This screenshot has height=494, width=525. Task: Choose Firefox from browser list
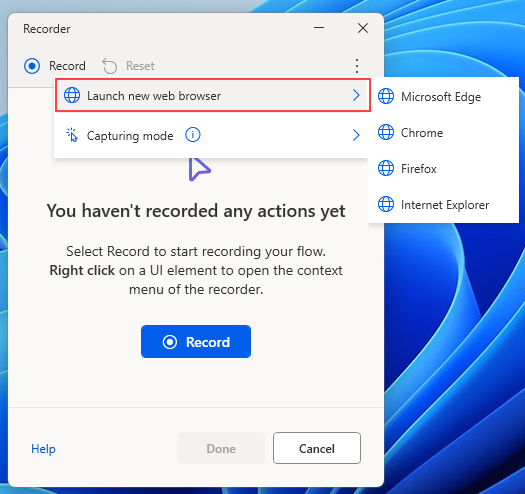[x=443, y=168]
